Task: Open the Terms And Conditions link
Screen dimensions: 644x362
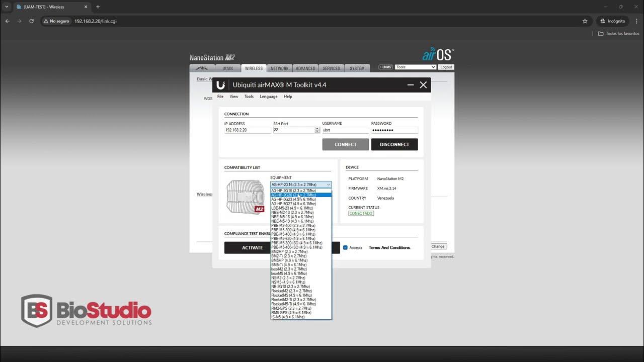Action: [389, 247]
